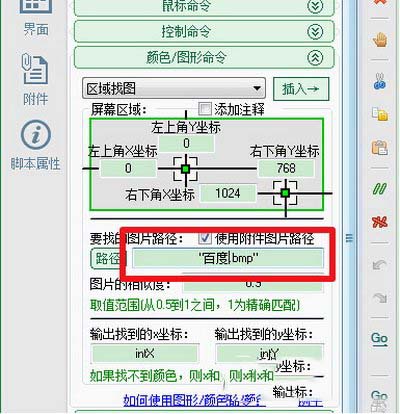Click the 插入→ insert button

(x=301, y=89)
